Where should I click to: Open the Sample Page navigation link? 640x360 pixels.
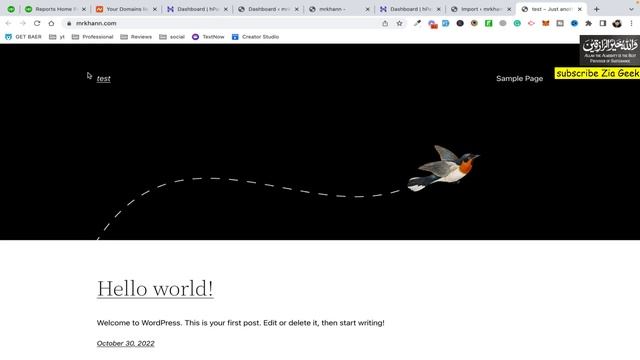(x=519, y=78)
